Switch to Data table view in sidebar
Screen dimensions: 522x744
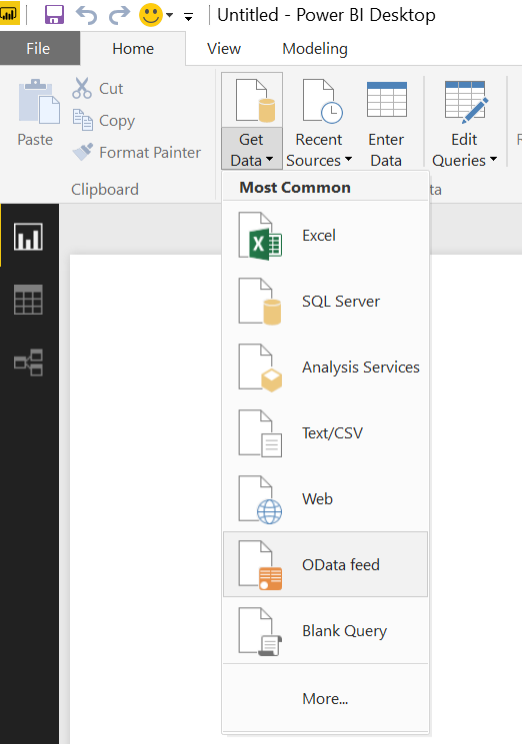(28, 300)
